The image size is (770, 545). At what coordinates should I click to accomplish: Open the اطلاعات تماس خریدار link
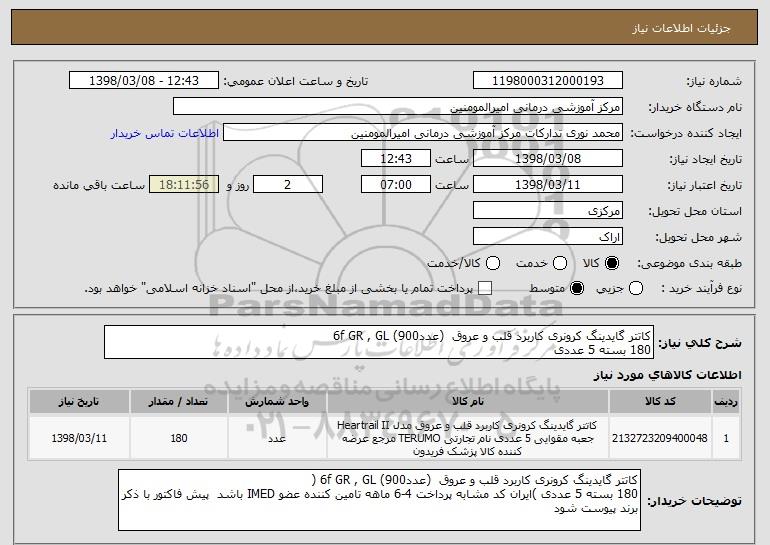click(x=165, y=134)
